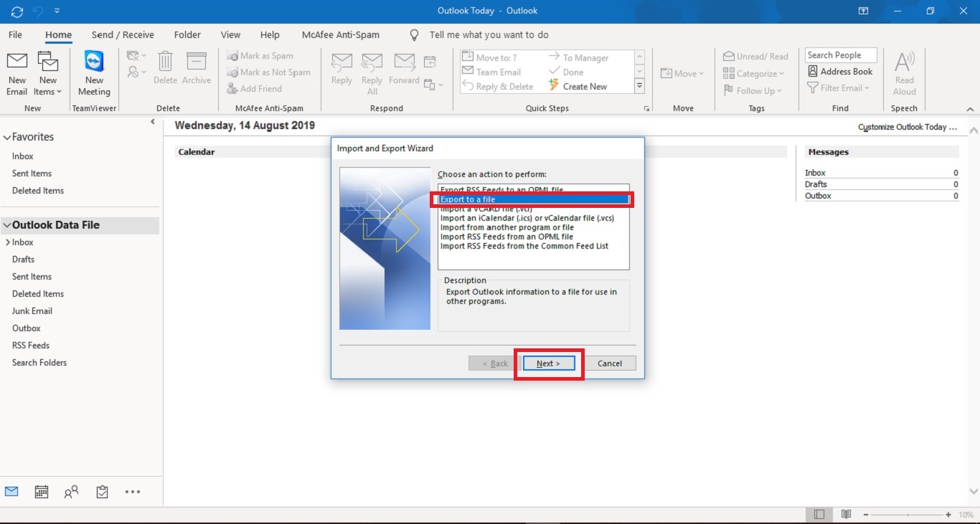Click the Archive icon
The width and height of the screenshot is (980, 524).
pos(196,68)
